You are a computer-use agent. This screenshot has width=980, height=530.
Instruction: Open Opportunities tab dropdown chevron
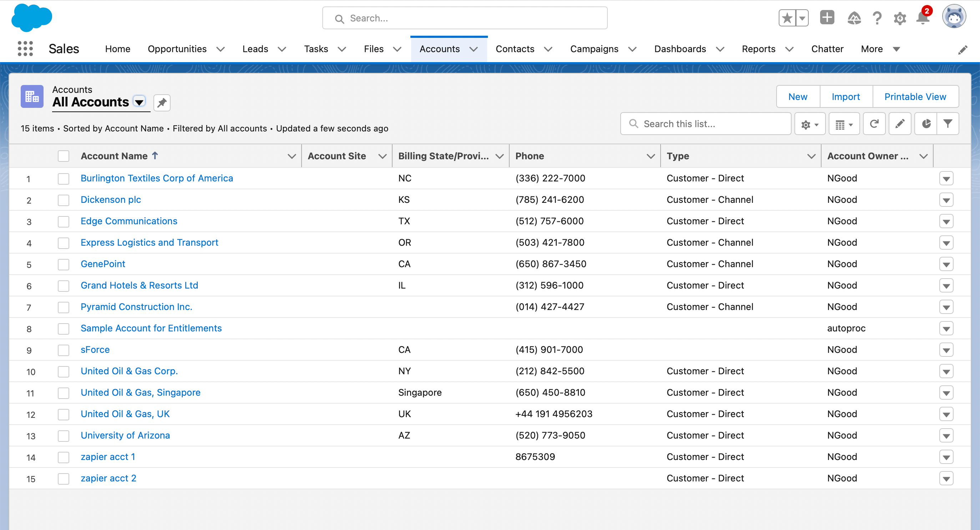tap(221, 49)
